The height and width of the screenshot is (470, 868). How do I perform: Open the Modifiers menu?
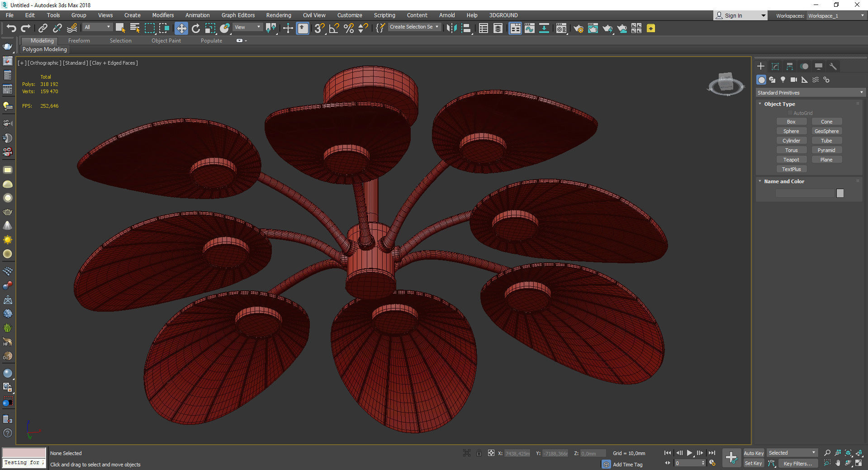[x=163, y=15]
